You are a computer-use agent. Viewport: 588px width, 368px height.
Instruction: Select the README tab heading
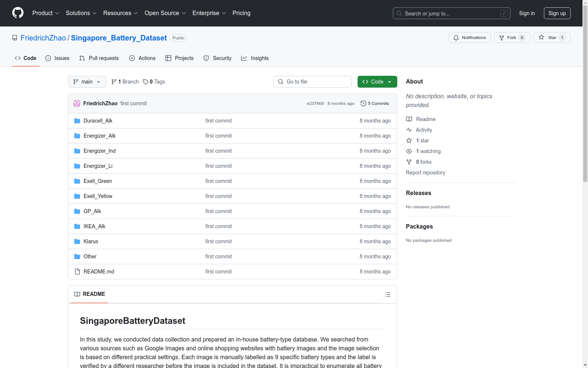(x=90, y=294)
